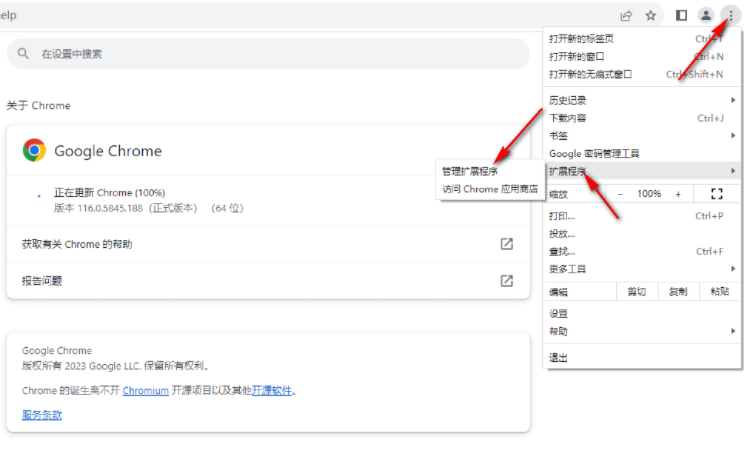This screenshot has width=744, height=474.
Task: Click the 在设置中搜索 search field
Action: click(268, 54)
